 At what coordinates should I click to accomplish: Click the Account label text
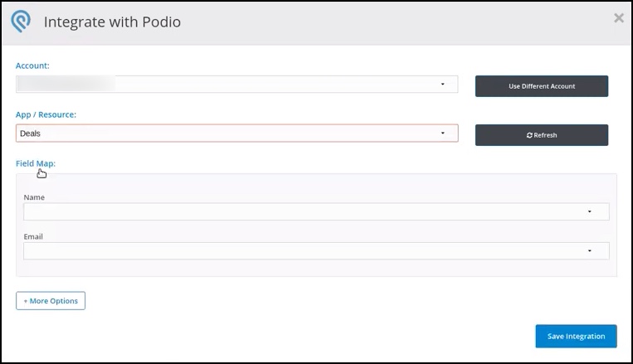click(33, 66)
